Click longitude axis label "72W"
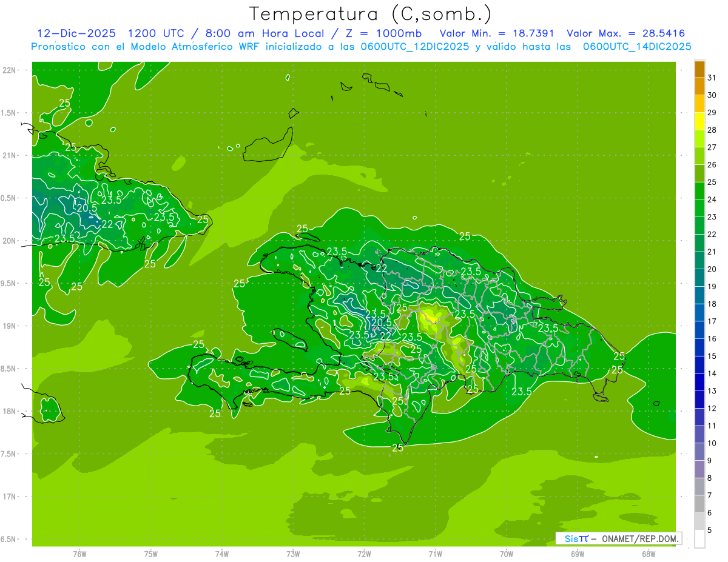This screenshot has height=562, width=728. point(364,554)
